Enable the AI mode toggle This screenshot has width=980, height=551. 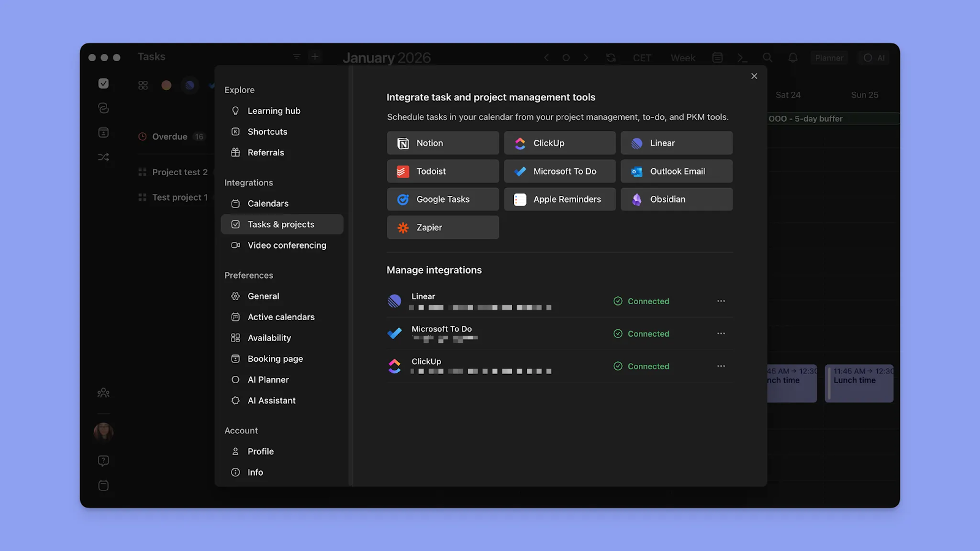coord(874,58)
